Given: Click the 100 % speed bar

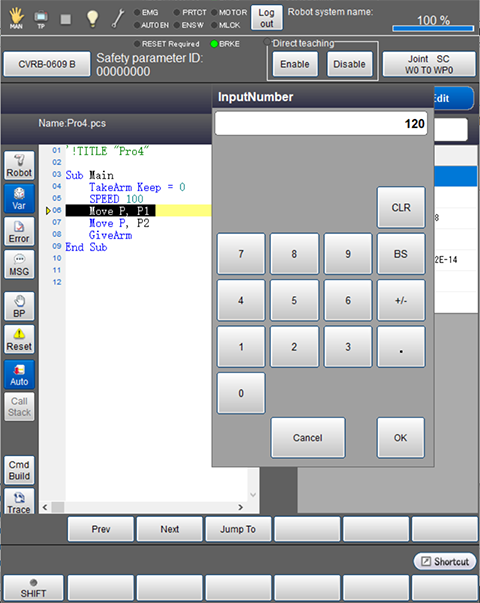Looking at the screenshot, I should [433, 28].
